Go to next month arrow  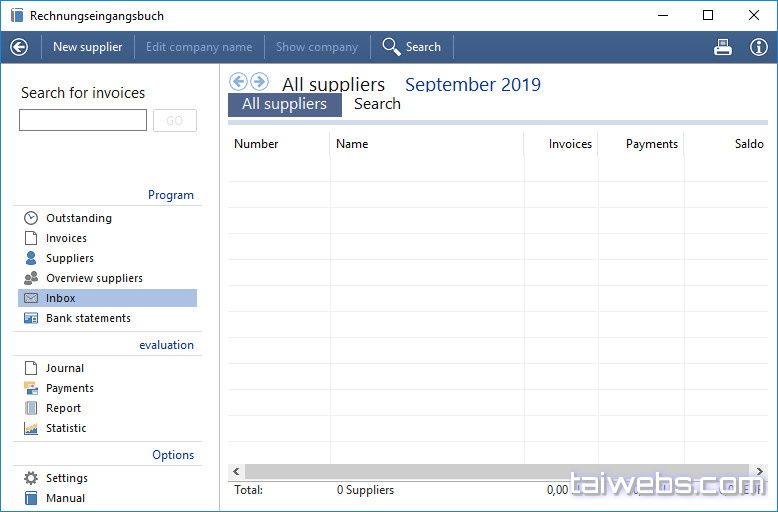[259, 82]
